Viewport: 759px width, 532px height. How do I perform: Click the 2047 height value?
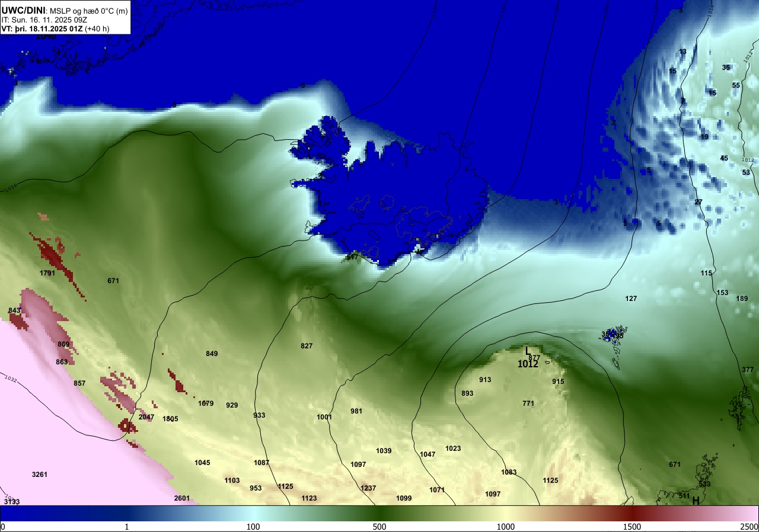146,417
